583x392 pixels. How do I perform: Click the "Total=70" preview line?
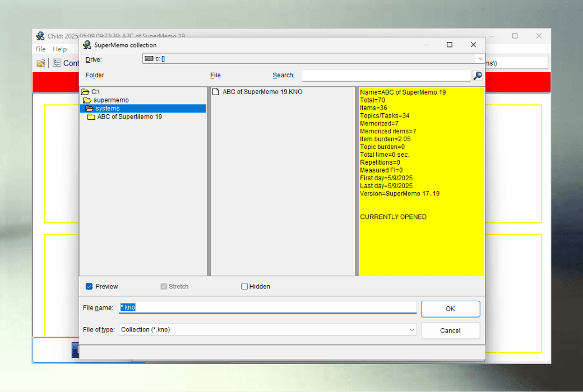click(x=372, y=100)
